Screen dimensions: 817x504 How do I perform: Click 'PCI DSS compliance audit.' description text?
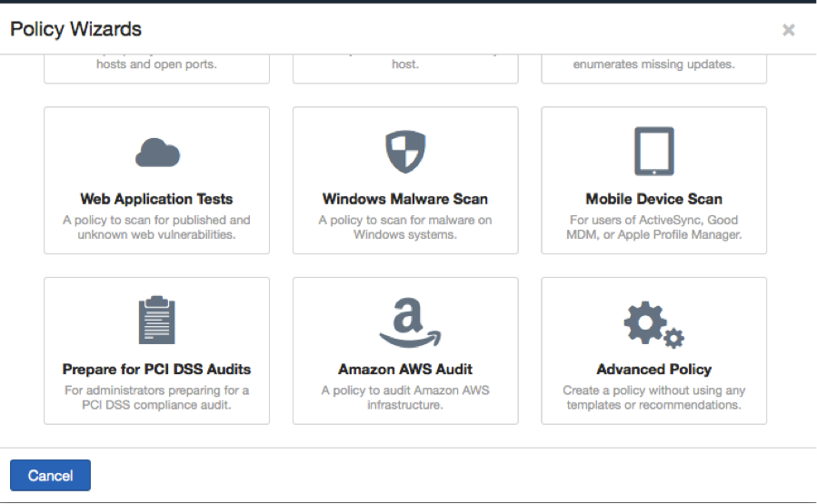coord(156,405)
